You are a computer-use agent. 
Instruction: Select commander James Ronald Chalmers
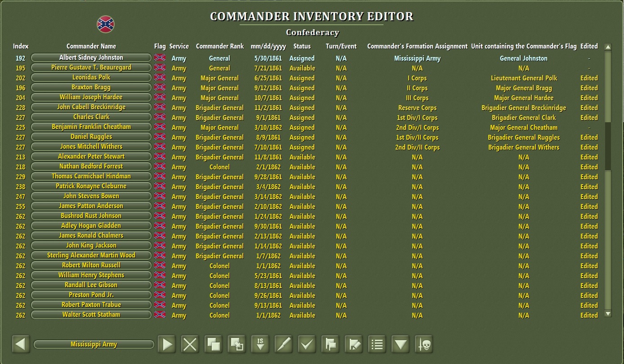91,235
